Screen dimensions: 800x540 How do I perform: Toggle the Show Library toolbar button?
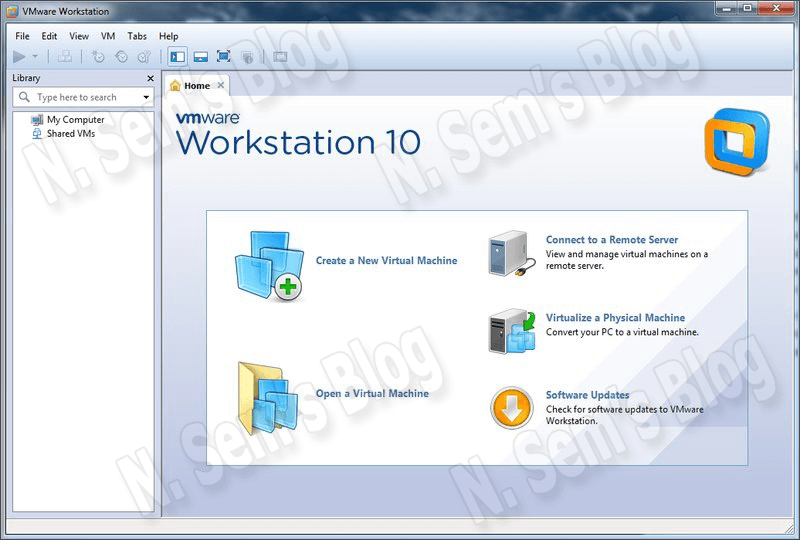tap(178, 57)
